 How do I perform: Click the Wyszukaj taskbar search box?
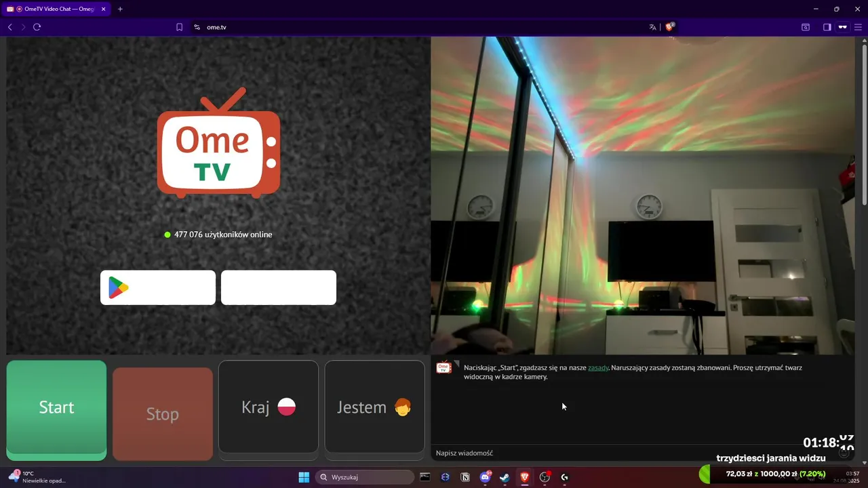click(366, 477)
